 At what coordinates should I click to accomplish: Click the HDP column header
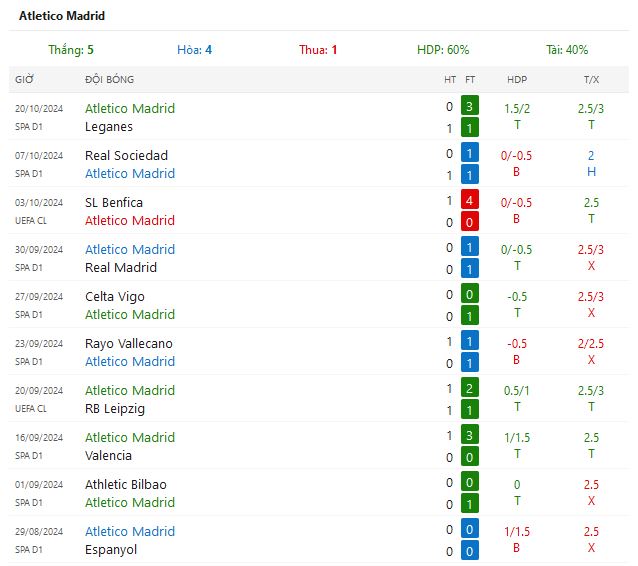(x=517, y=80)
